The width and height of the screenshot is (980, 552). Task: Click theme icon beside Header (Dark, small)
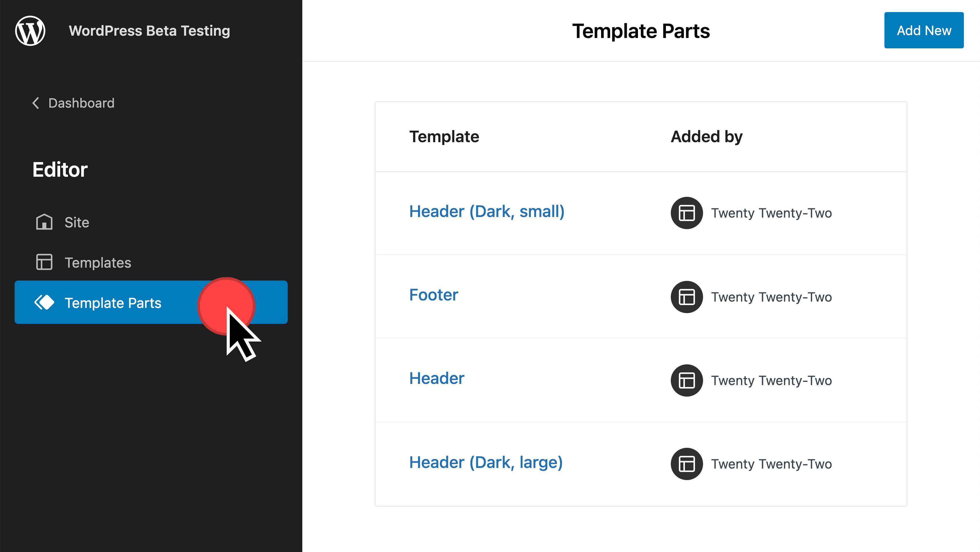[686, 213]
